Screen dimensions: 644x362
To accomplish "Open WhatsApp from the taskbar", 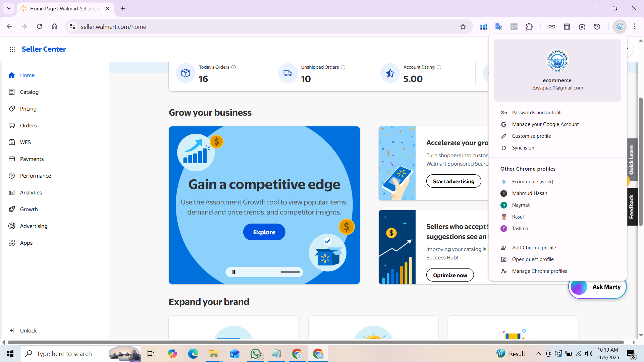I will 256,354.
